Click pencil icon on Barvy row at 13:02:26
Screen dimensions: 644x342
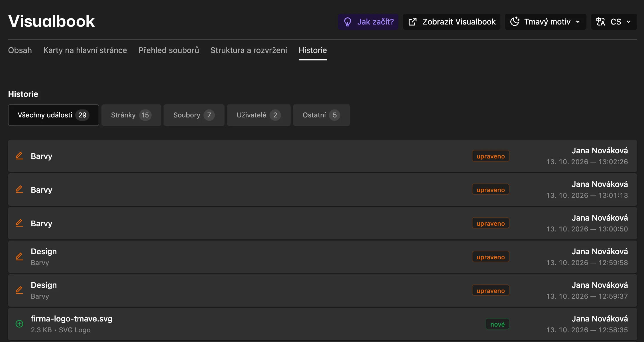tap(19, 156)
